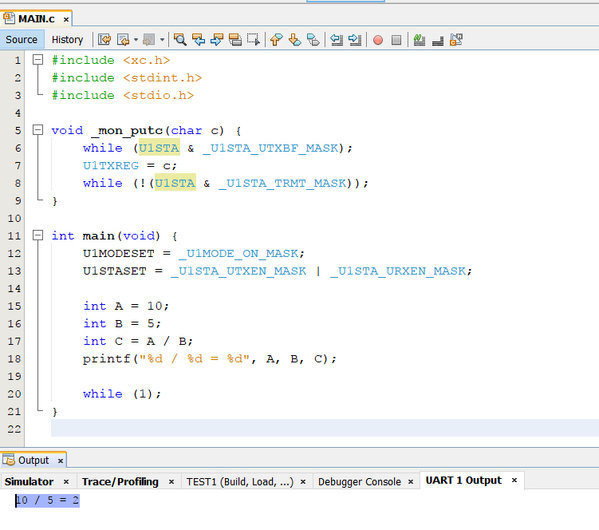Click the <stdint.h> include text

(x=162, y=78)
